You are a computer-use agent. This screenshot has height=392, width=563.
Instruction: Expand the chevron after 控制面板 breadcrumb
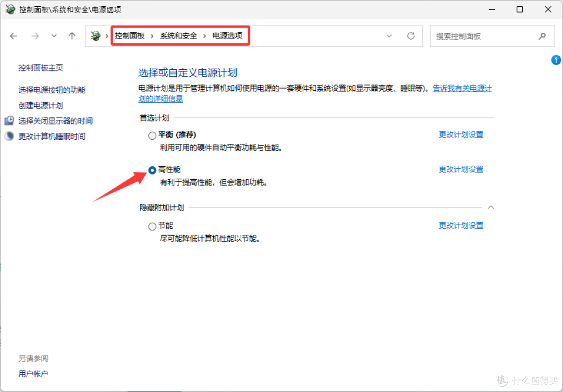152,36
